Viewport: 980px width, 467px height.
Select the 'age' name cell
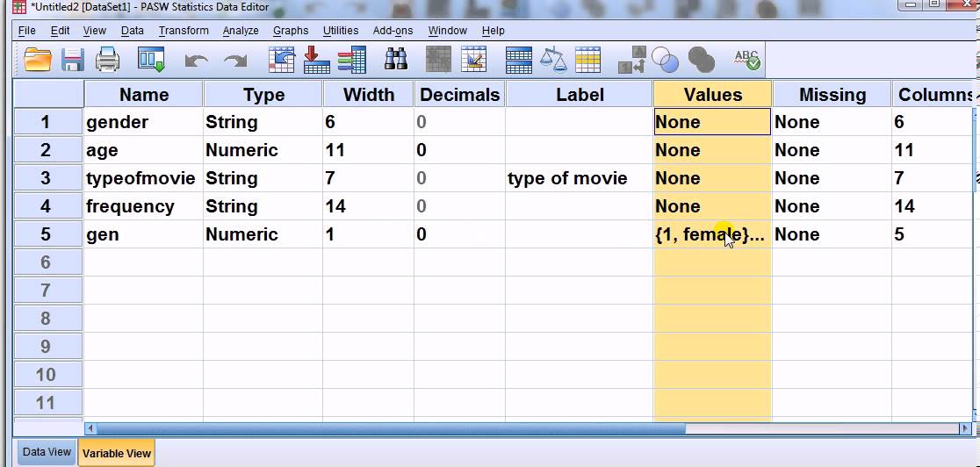(143, 150)
